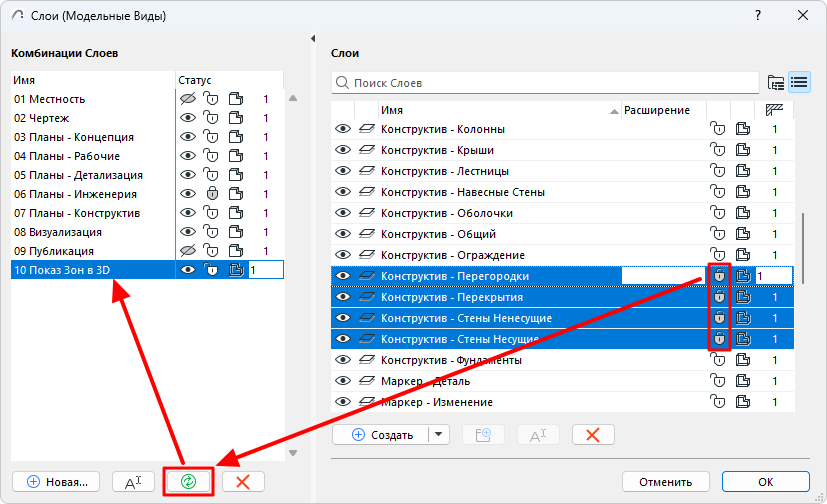This screenshot has height=504, width=827.
Task: Toggle lock icon for 06 Планы - Инженерия
Action: click(212, 193)
